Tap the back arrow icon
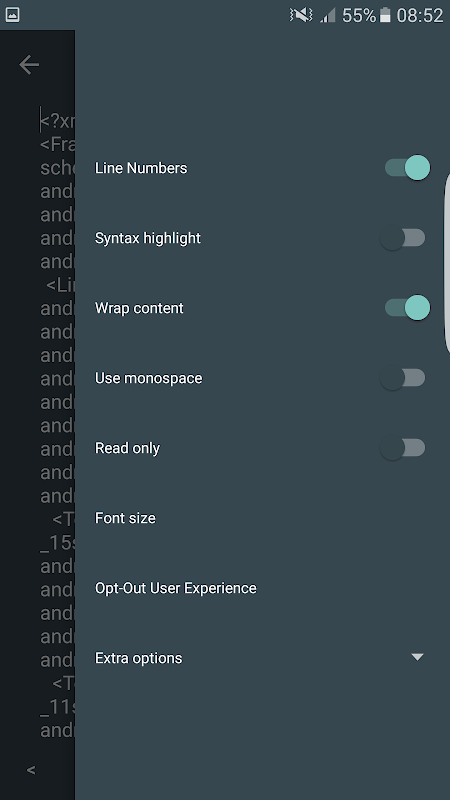450x800 pixels. [29, 65]
